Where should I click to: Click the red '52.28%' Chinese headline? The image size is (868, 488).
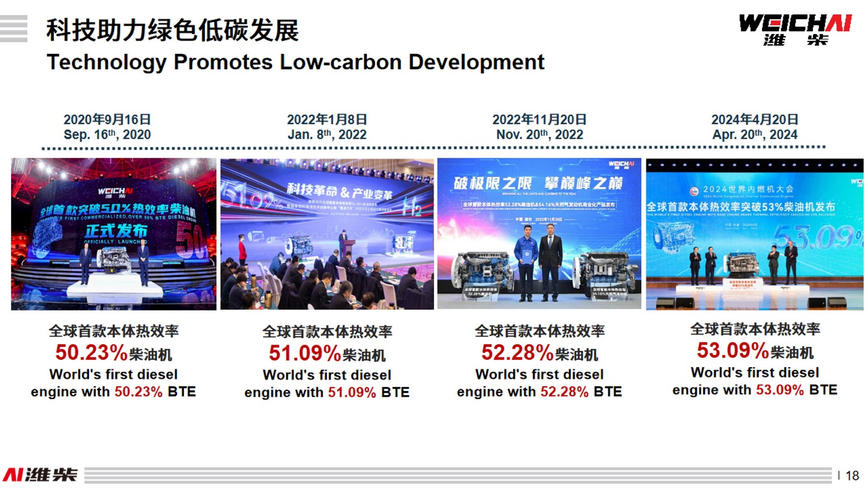tap(517, 353)
